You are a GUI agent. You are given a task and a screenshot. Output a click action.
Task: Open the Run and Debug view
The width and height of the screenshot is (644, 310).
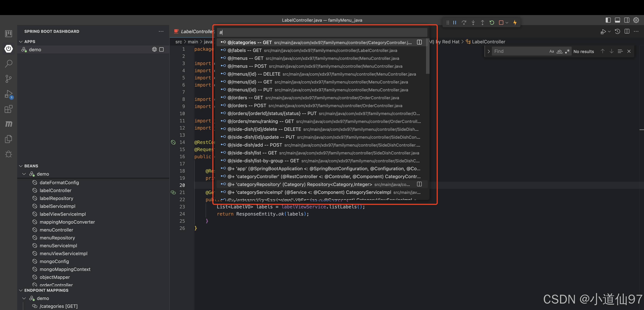click(x=8, y=94)
